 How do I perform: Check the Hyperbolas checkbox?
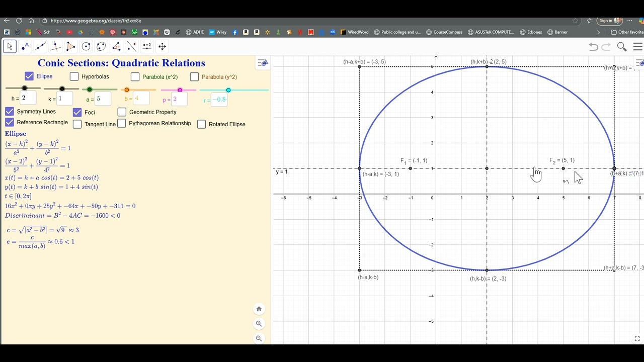(74, 76)
